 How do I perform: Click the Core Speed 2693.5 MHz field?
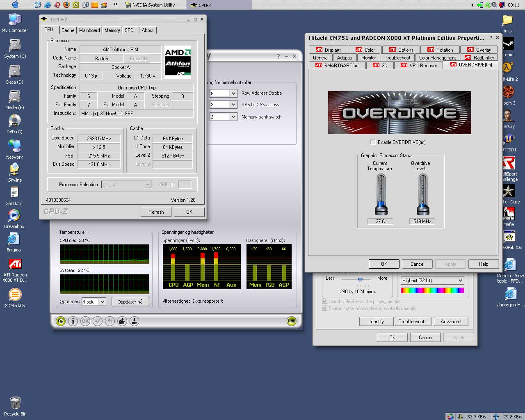pos(99,139)
